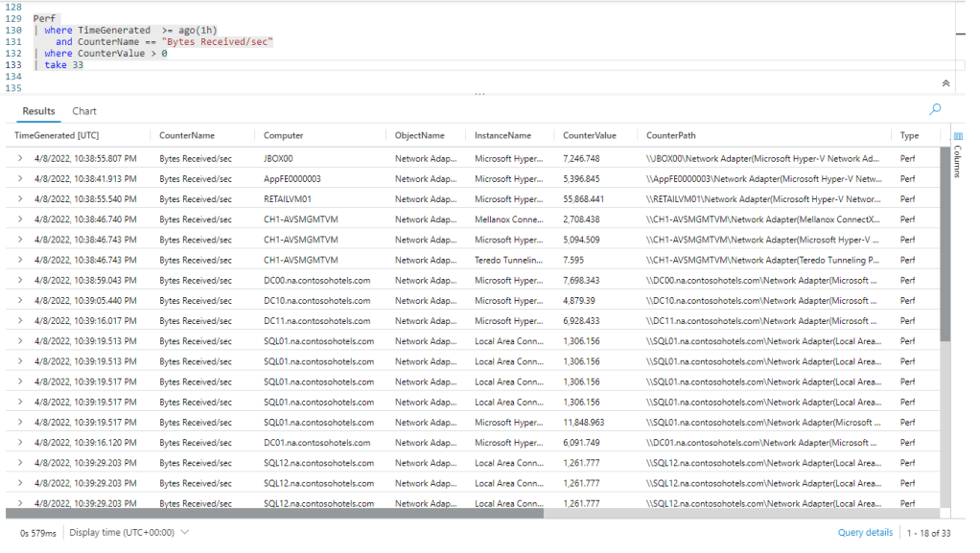Switch to the Results tab
This screenshot has width=980, height=553.
39,111
